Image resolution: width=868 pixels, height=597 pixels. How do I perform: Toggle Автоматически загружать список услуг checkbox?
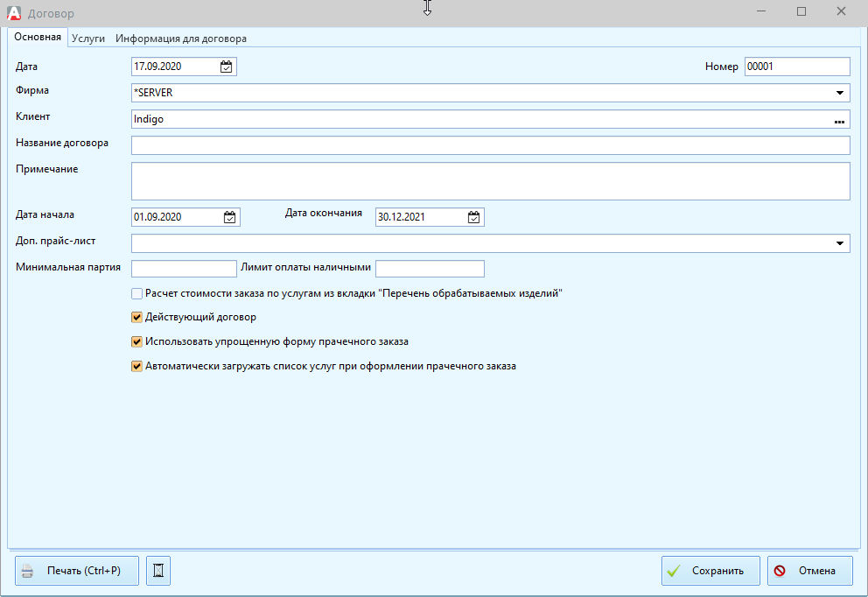tap(136, 366)
